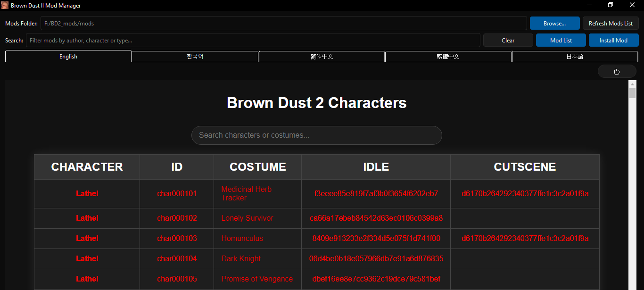Switch to the 한국어 language tab
Viewport: 644px width, 290px height.
click(x=195, y=56)
